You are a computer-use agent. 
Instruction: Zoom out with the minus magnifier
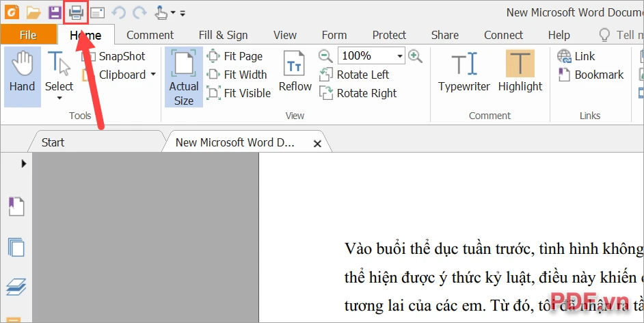325,56
